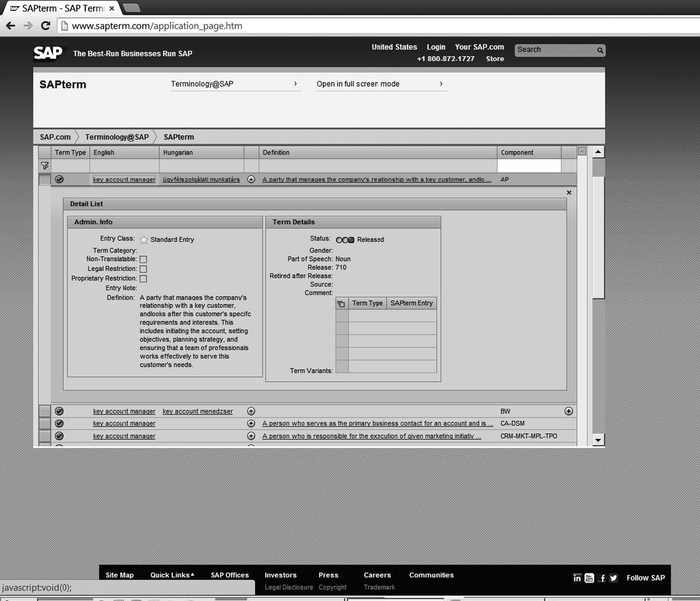Toggle the Legal Restriction checkbox
Screen dimensions: 700x601
144,269
